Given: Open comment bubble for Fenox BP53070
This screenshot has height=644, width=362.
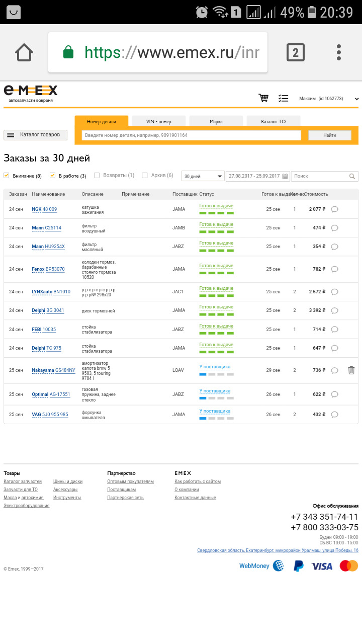Looking at the screenshot, I should pyautogui.click(x=334, y=269).
